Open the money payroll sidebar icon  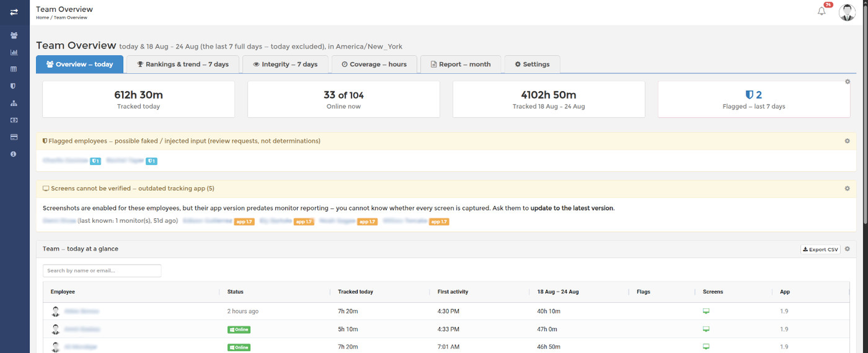(14, 120)
